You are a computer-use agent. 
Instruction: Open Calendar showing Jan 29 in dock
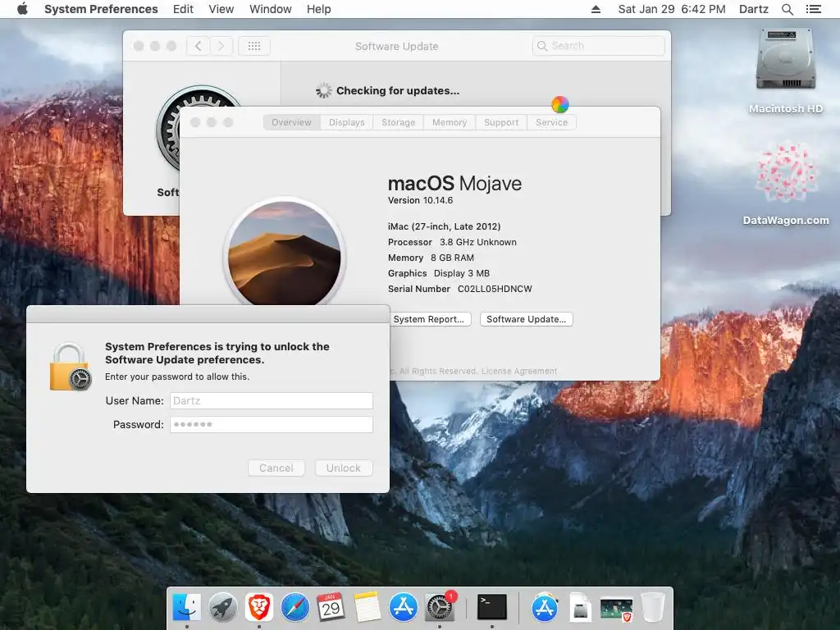[x=331, y=608]
